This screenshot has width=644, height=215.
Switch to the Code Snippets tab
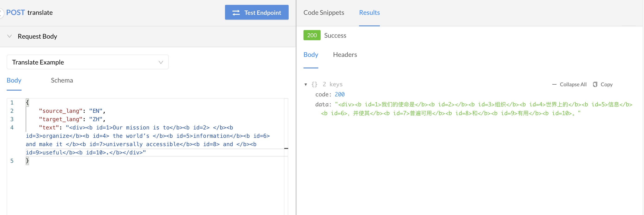click(x=324, y=12)
